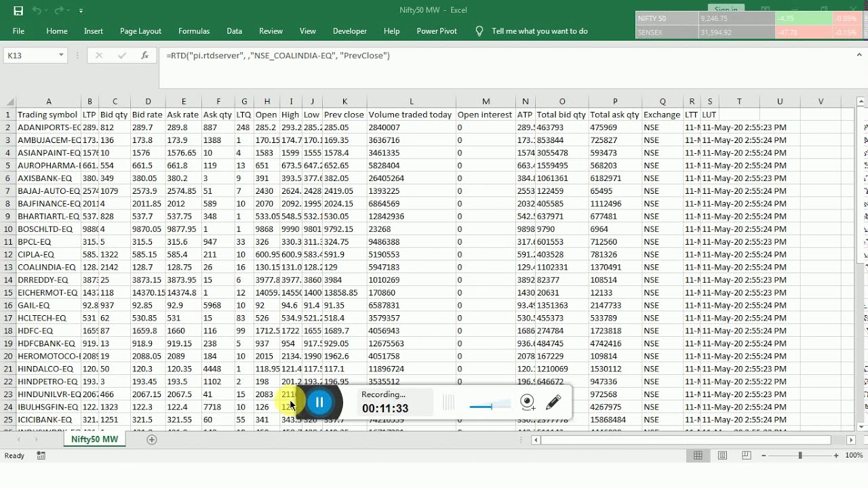This screenshot has height=488, width=868.
Task: Click the Volume traded today header cell
Action: pos(410,115)
